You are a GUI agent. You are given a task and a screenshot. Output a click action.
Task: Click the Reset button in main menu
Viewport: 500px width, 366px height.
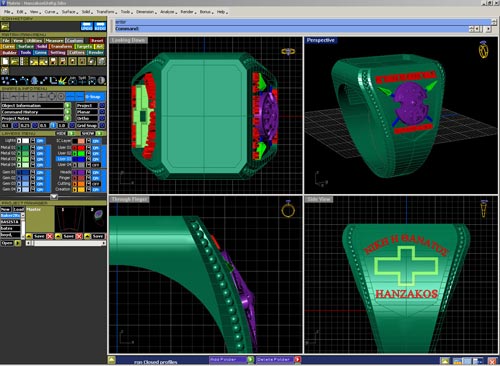coord(97,41)
